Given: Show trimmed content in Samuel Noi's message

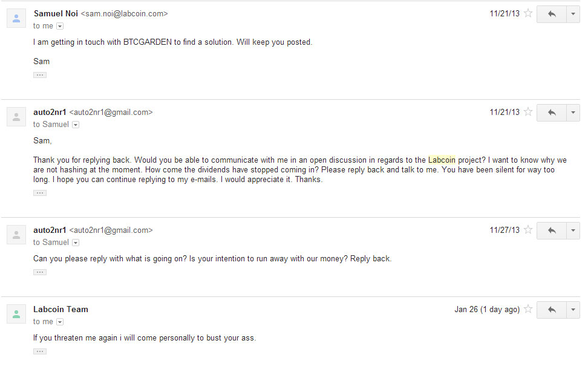Looking at the screenshot, I should point(40,75).
